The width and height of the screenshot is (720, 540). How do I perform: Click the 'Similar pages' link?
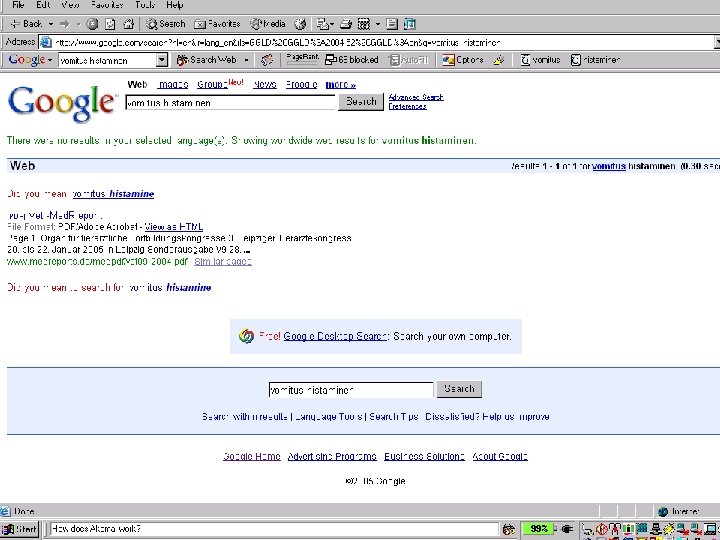coord(223,262)
